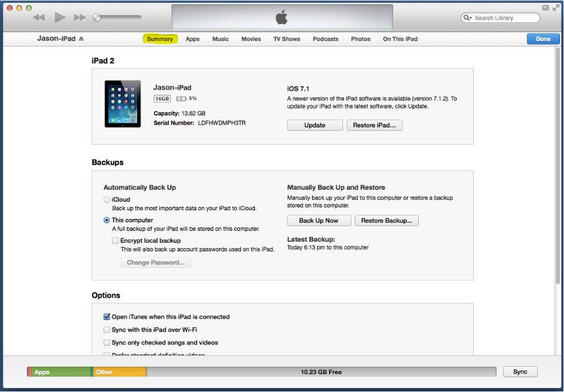This screenshot has width=564, height=392.
Task: Click into the Search Library field
Action: tap(501, 18)
